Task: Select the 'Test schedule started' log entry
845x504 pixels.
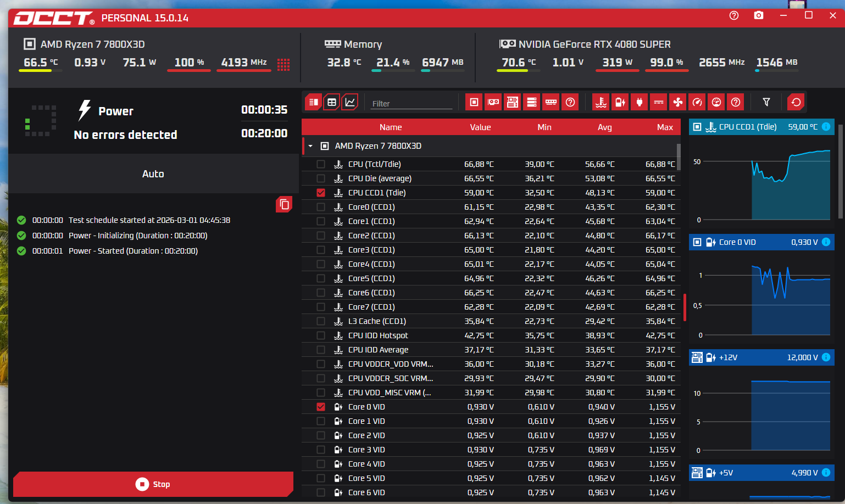Action: click(123, 220)
